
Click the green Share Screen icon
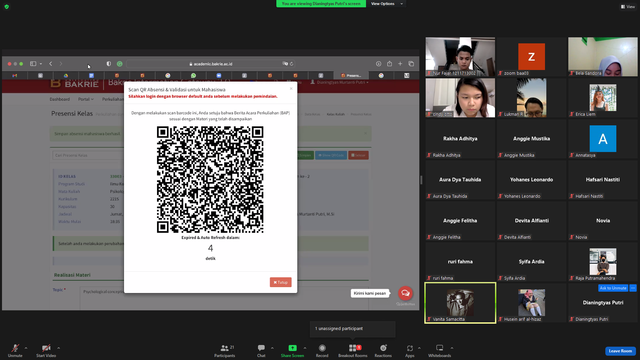tap(293, 348)
